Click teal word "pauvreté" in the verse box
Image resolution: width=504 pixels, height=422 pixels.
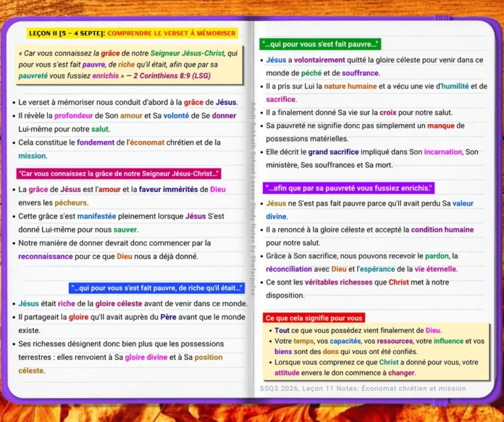[x=33, y=76]
